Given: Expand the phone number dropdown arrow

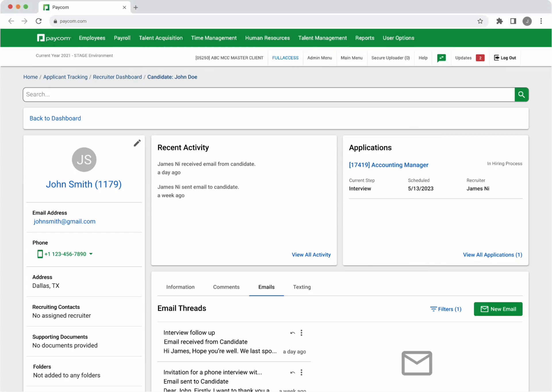Looking at the screenshot, I should pyautogui.click(x=91, y=254).
